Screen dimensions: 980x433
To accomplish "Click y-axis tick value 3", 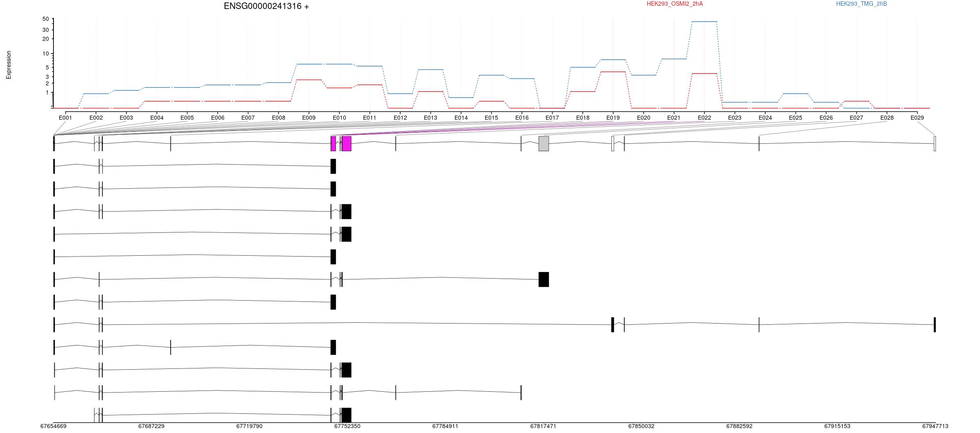I will coord(47,77).
